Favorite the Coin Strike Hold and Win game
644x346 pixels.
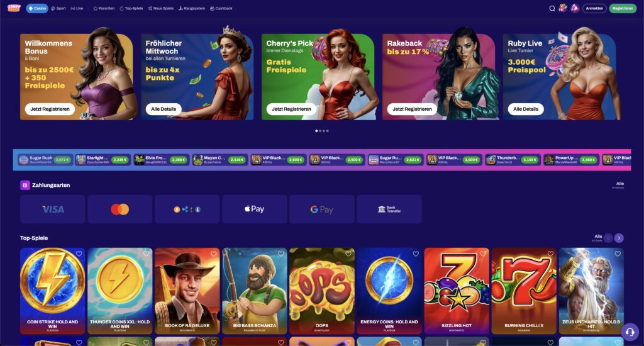[x=79, y=254]
